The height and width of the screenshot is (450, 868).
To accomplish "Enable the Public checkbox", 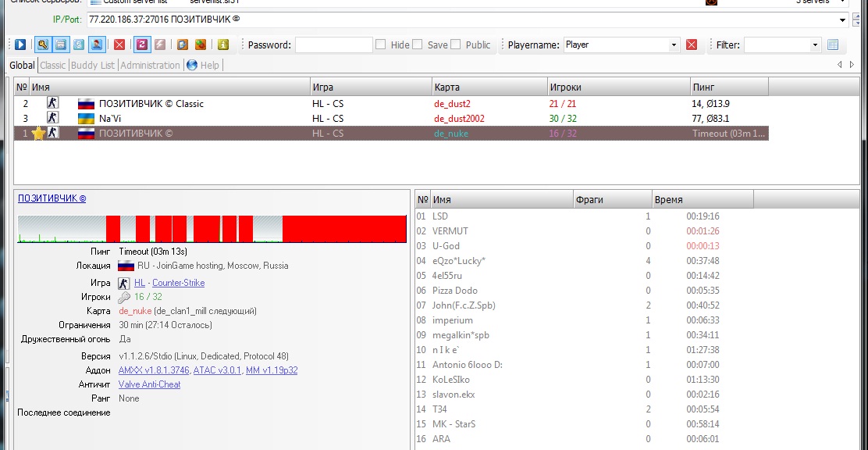I will coord(456,45).
